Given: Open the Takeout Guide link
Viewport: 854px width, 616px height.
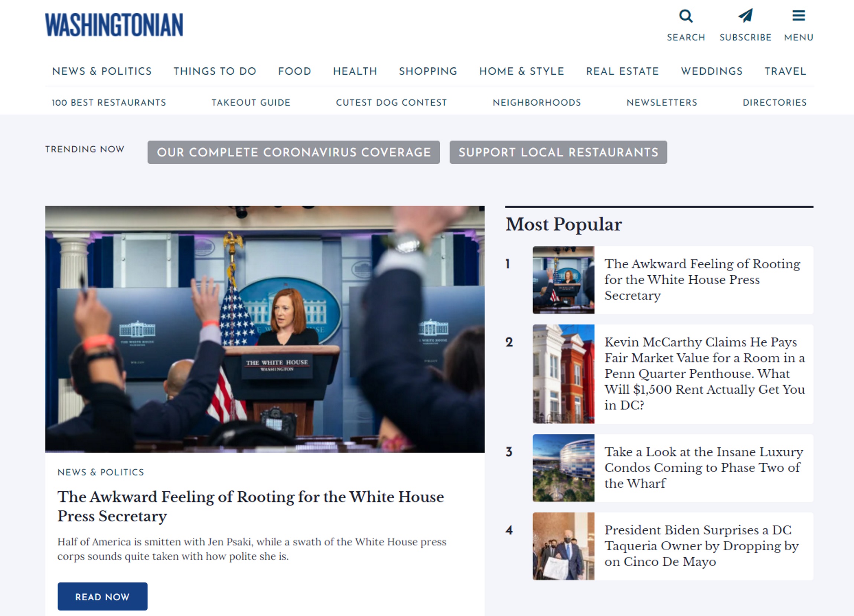Looking at the screenshot, I should [x=251, y=102].
